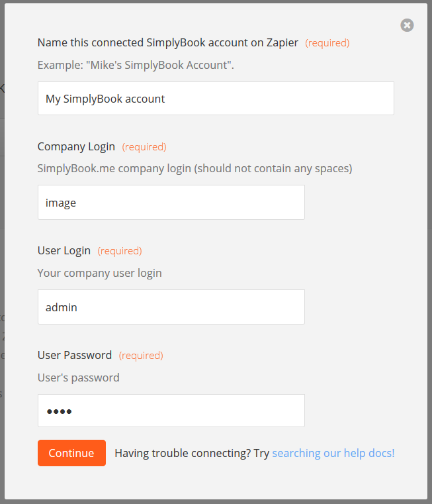Click the 'Having trouble connecting?' text

pyautogui.click(x=183, y=453)
